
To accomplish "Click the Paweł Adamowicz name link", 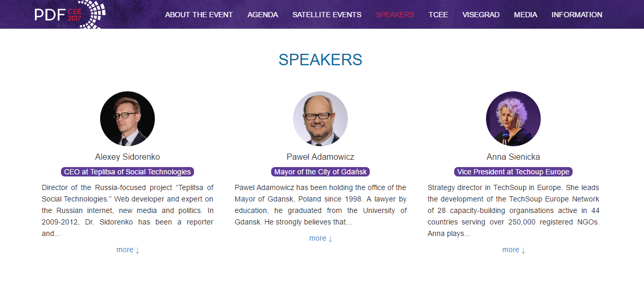I will [320, 157].
